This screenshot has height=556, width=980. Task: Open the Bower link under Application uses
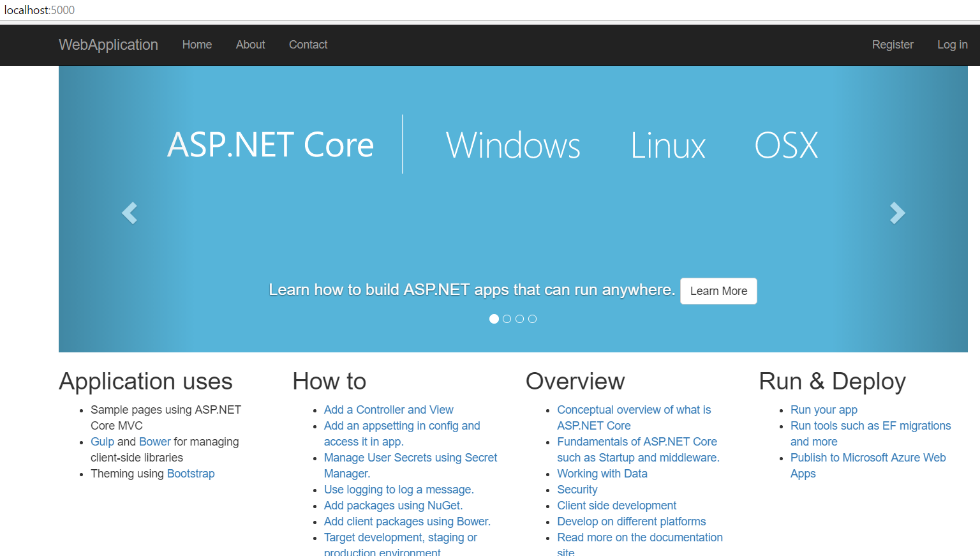pos(155,442)
